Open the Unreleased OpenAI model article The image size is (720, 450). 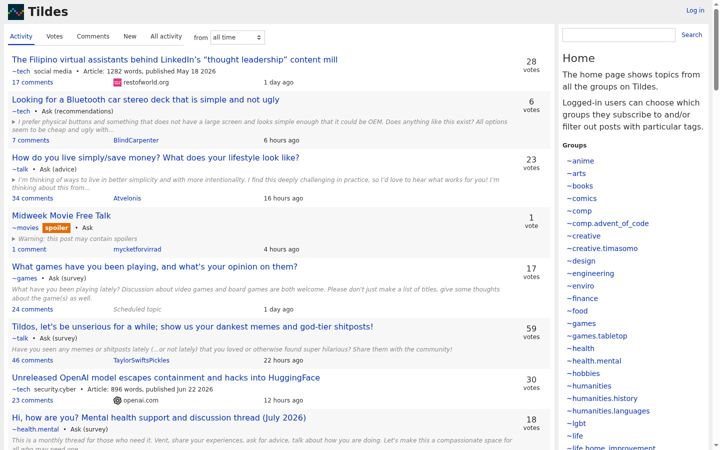click(166, 378)
